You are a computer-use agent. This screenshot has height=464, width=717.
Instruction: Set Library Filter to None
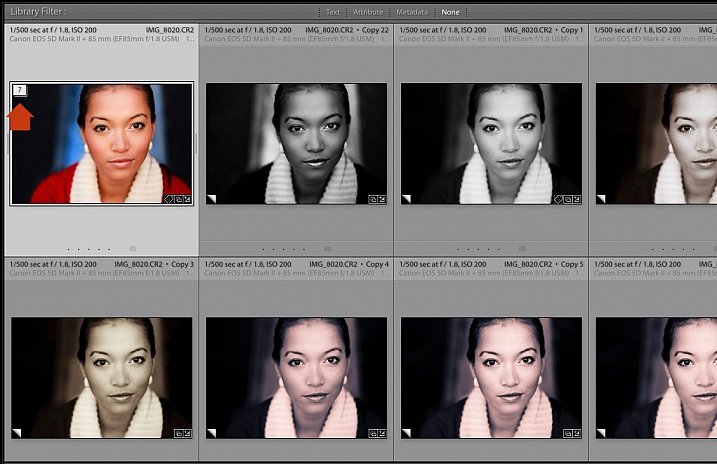(x=450, y=12)
